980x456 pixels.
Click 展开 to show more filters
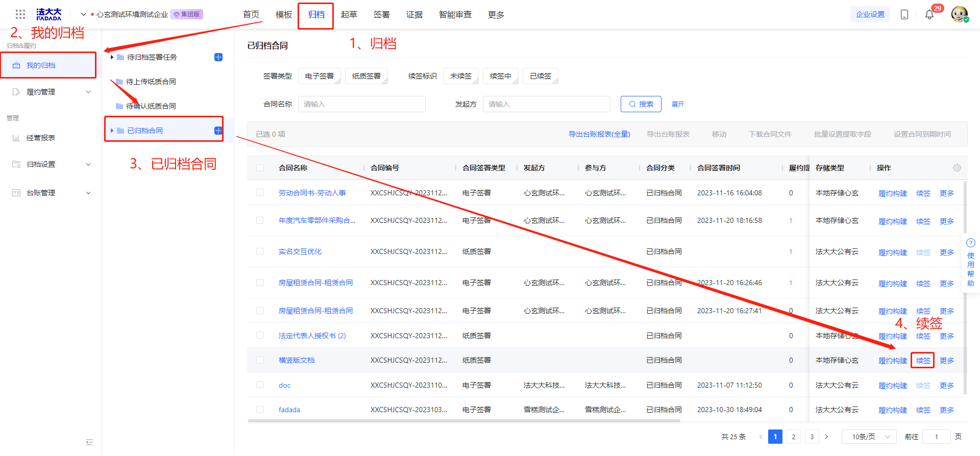point(678,104)
